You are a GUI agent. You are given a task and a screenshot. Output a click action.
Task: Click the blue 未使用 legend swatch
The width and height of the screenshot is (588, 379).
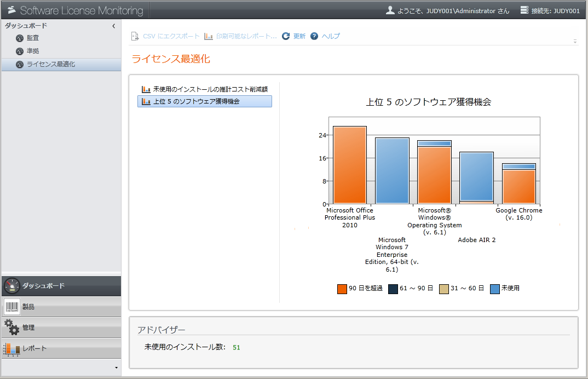click(495, 289)
